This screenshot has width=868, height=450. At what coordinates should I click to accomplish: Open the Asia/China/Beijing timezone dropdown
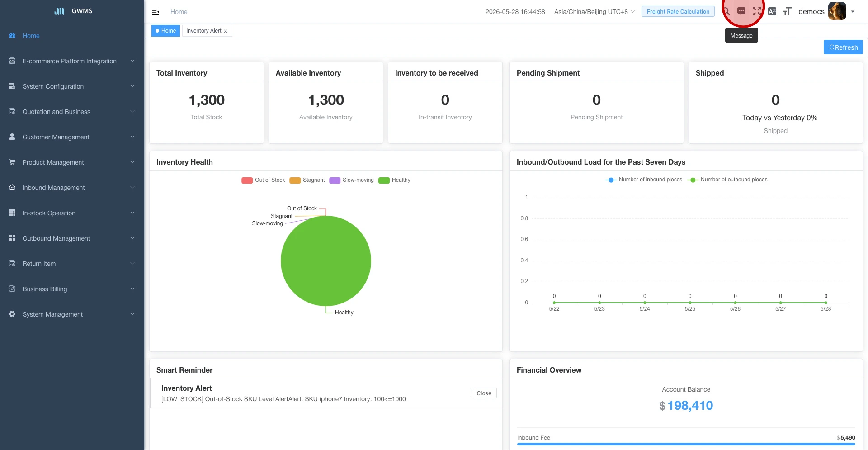[594, 12]
